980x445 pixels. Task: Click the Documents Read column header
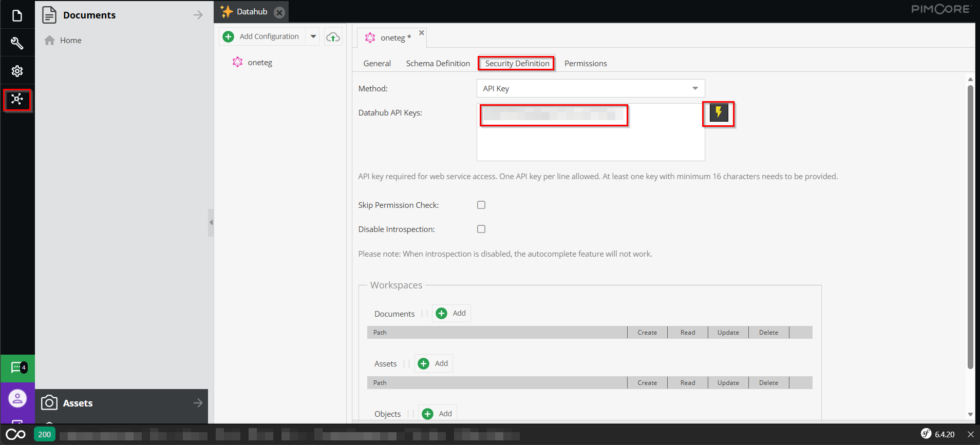[x=688, y=333]
